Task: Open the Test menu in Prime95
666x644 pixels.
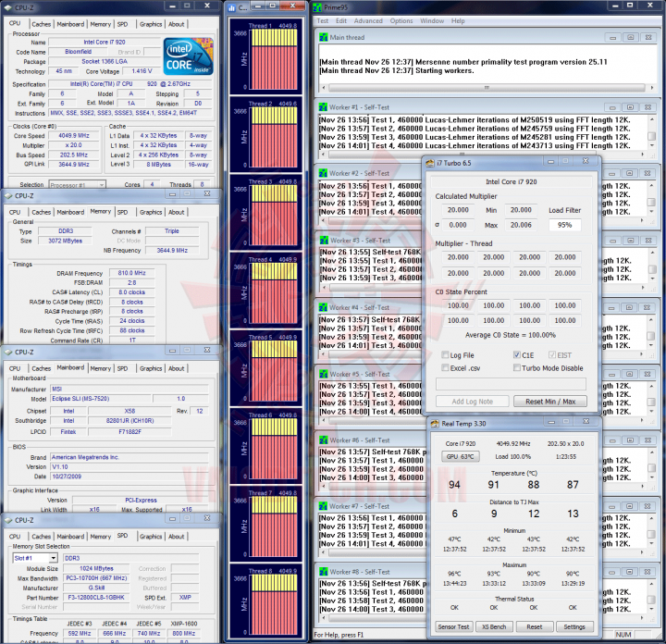Action: click(323, 20)
